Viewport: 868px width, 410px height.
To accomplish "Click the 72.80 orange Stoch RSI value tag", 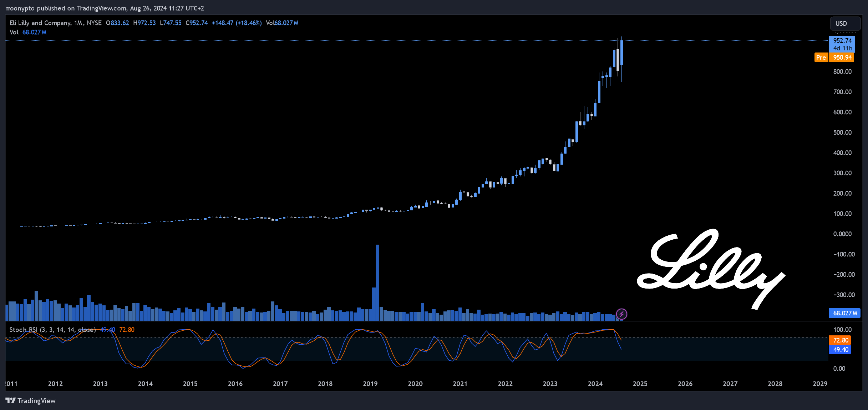I will point(841,340).
